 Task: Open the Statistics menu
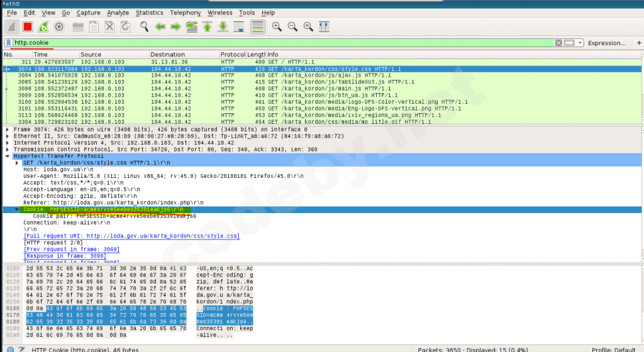tap(149, 13)
